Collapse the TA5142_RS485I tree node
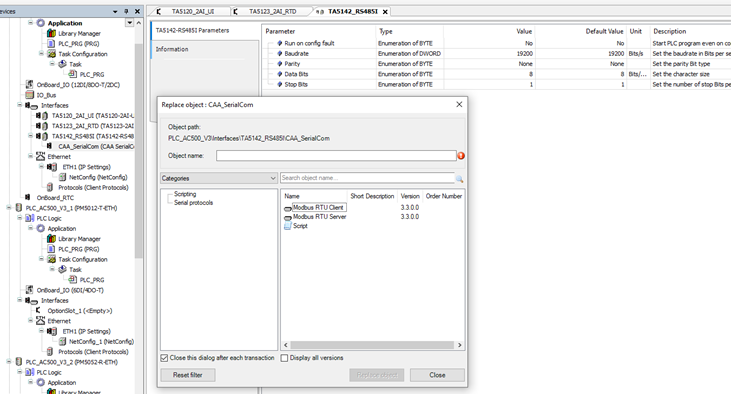The image size is (731, 394). (x=31, y=136)
